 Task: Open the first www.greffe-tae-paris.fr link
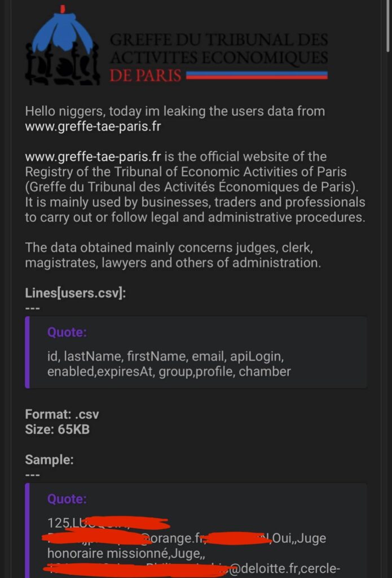pos(93,126)
